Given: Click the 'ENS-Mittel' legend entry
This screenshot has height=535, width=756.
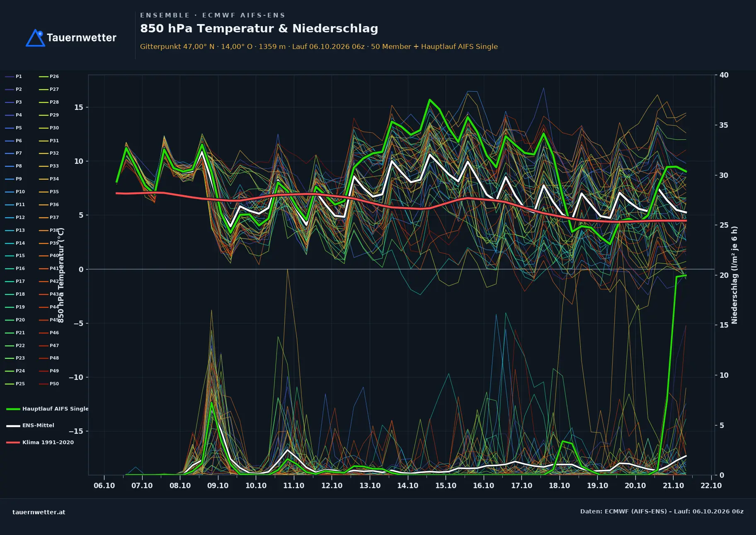Looking at the screenshot, I should tap(30, 425).
